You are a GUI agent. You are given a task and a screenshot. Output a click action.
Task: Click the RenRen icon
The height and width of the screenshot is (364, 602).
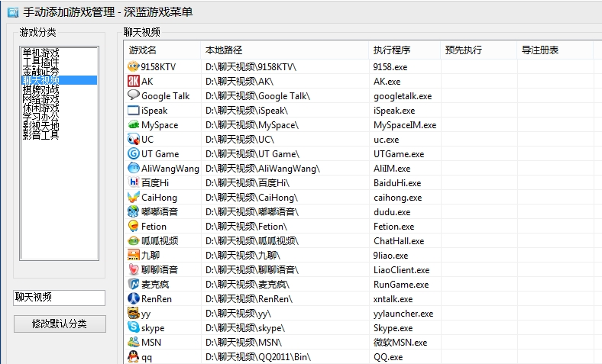click(x=133, y=298)
